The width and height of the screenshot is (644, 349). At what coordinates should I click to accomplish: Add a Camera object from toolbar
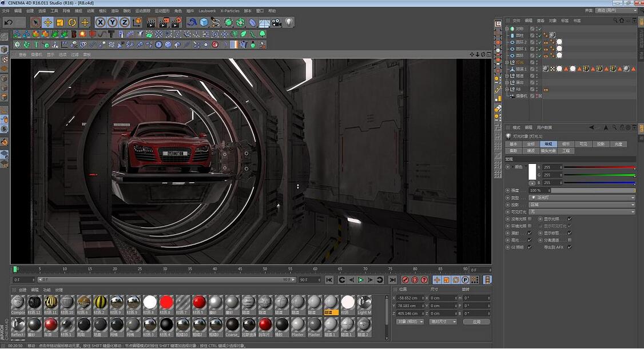276,22
